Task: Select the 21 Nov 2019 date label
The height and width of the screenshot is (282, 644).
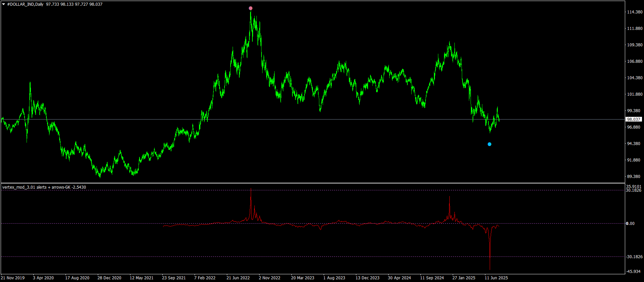Action: 13,278
